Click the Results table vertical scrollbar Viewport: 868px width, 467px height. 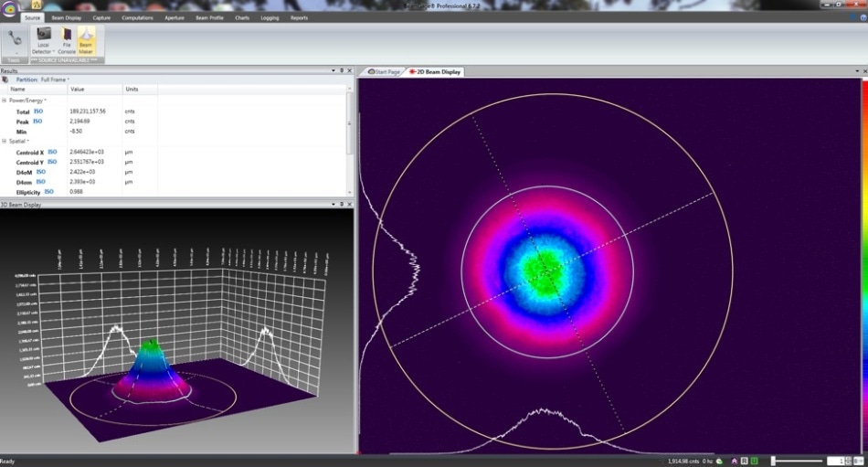point(349,140)
